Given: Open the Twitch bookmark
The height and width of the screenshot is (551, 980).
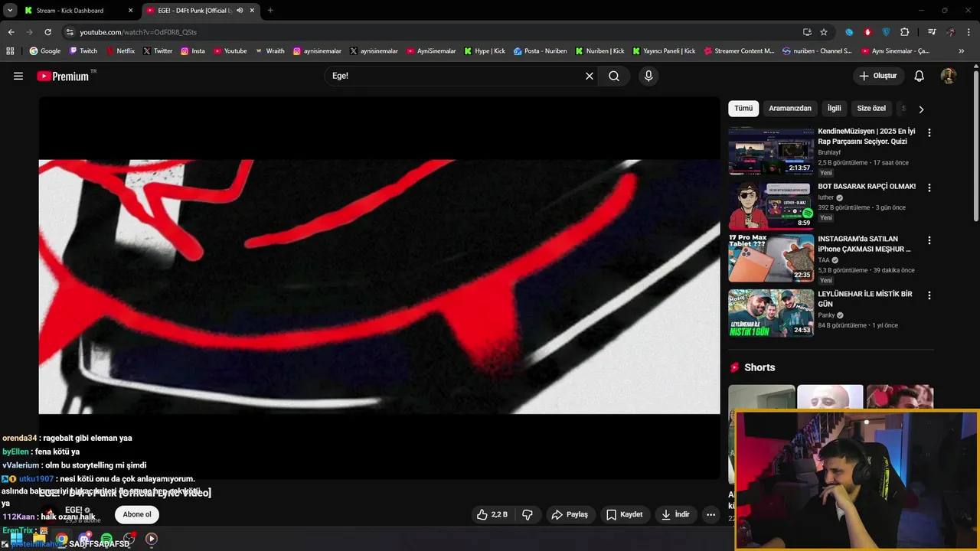Looking at the screenshot, I should (x=83, y=51).
